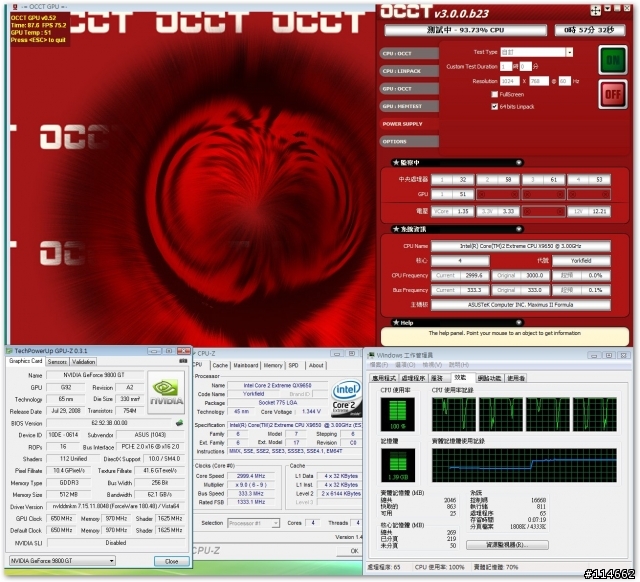Click the custom test duration minutes field

526,67
